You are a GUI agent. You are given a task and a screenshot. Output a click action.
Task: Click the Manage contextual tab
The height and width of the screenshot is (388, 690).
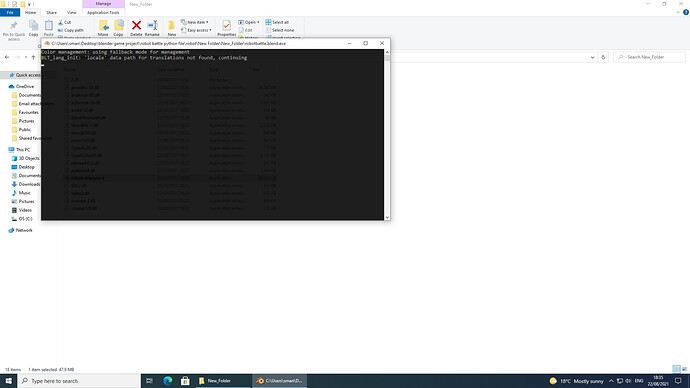coord(103,4)
